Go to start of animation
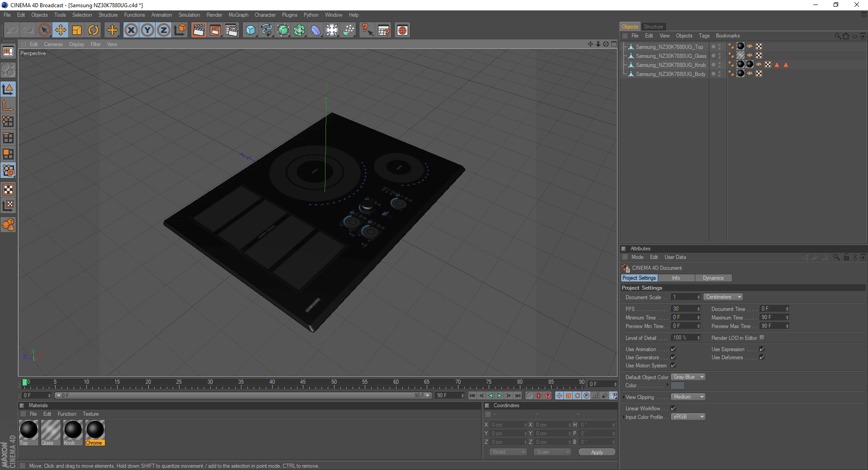 (472, 395)
